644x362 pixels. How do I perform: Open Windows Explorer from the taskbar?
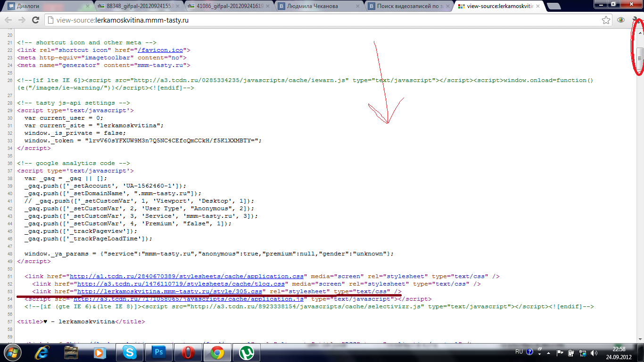[71, 353]
